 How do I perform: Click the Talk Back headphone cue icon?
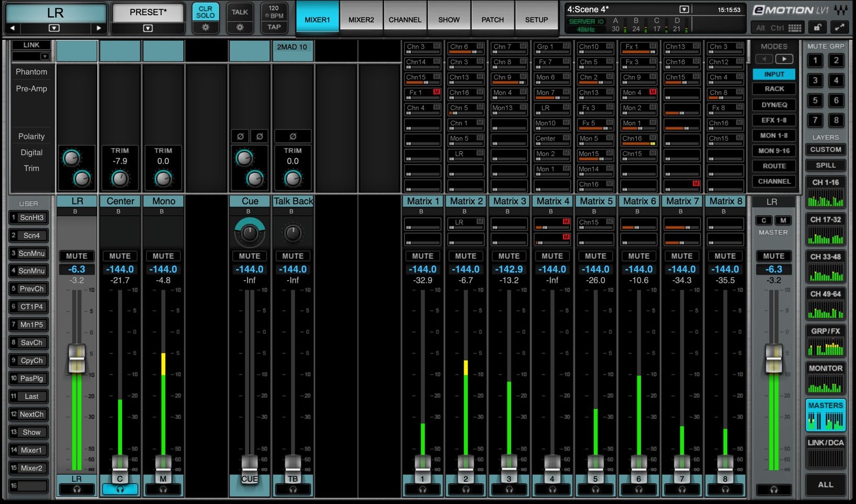292,489
